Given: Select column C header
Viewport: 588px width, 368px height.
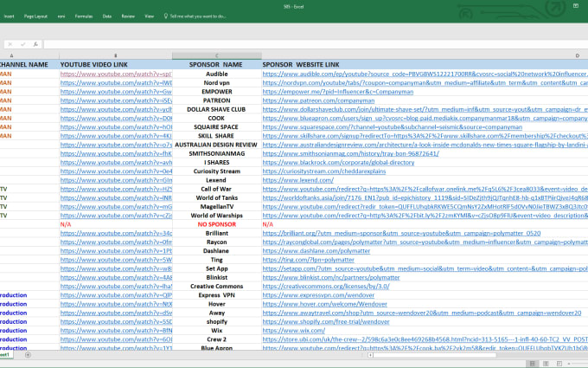Looking at the screenshot, I should [217, 55].
